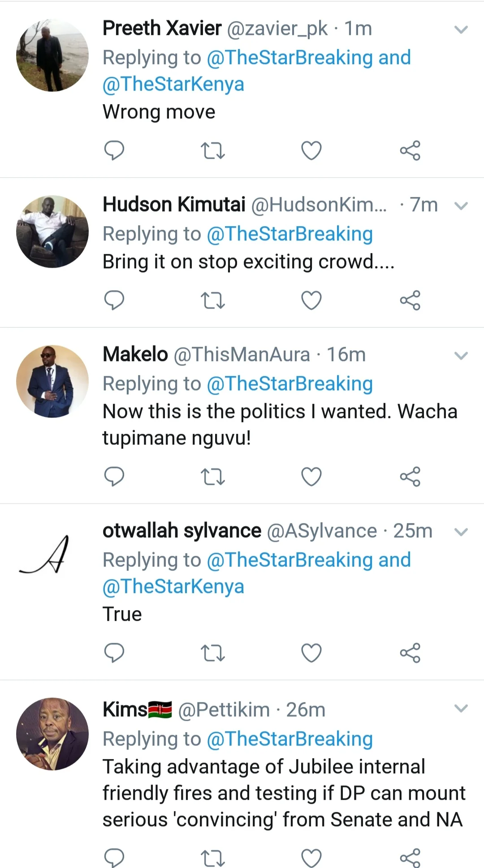
Task: Open more options for Preeth Xavier's tweet
Action: coord(461,30)
